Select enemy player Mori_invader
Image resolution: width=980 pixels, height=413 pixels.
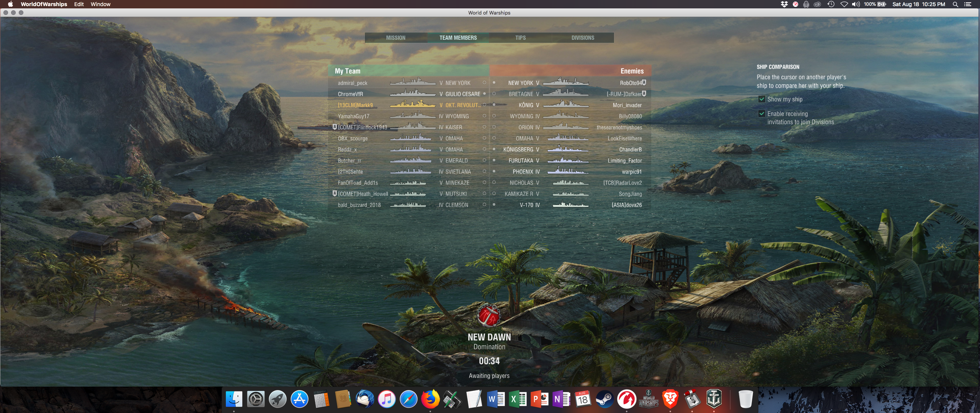pos(627,105)
